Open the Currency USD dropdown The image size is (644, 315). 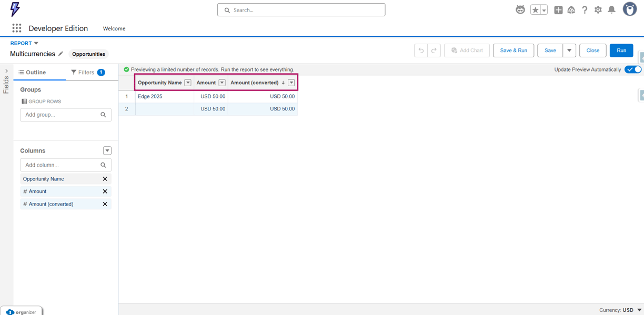pos(621,310)
